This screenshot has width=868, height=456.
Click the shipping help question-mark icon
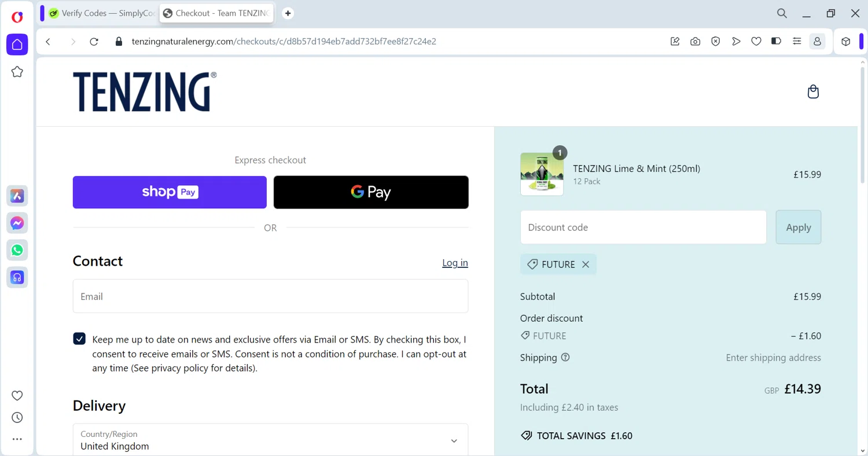pyautogui.click(x=565, y=358)
